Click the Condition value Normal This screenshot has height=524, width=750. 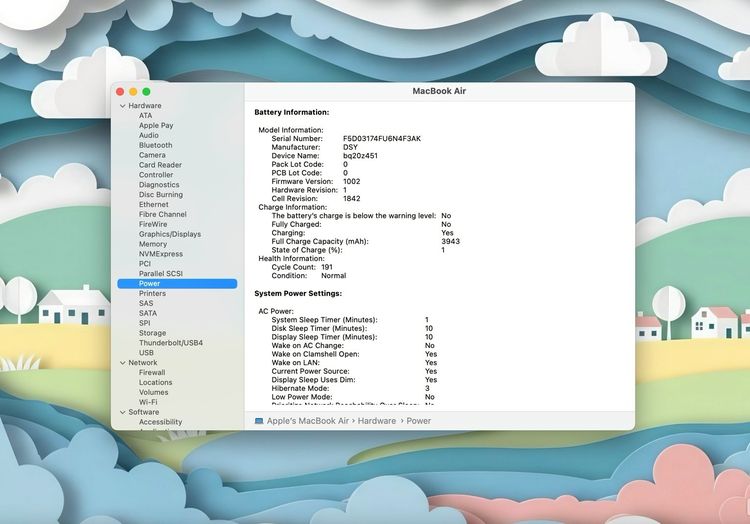point(333,276)
